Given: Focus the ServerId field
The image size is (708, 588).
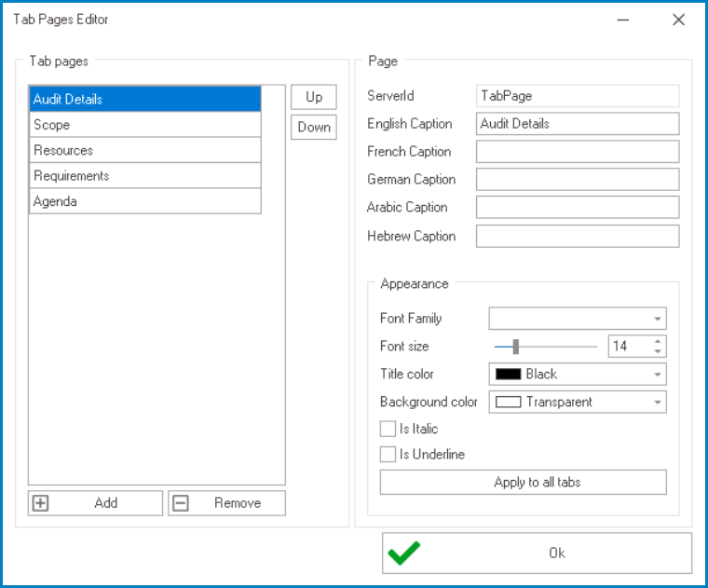Looking at the screenshot, I should coord(578,96).
